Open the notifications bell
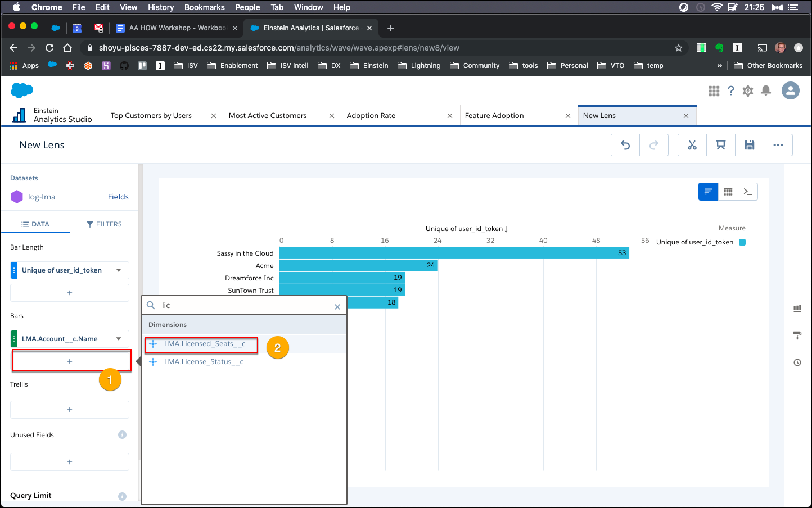 pyautogui.click(x=766, y=91)
